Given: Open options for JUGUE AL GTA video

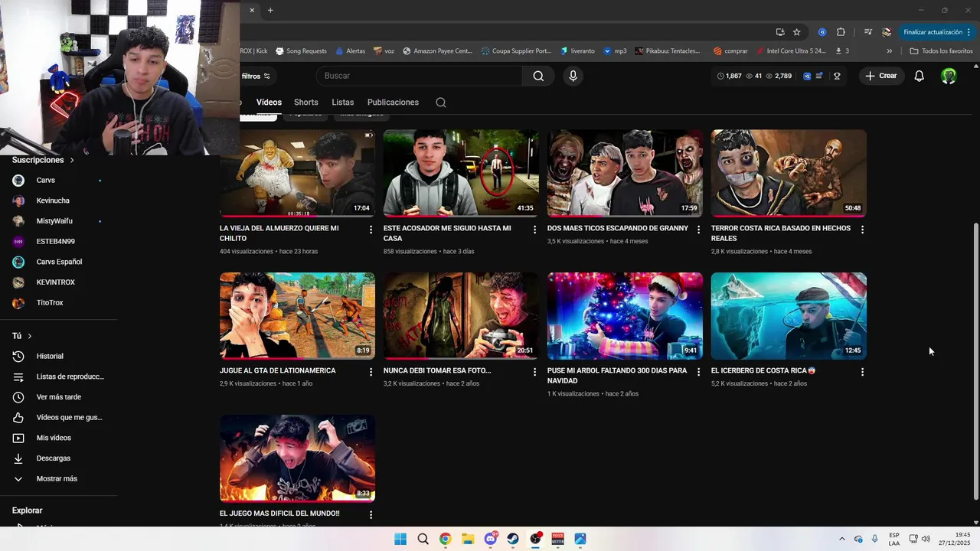Looking at the screenshot, I should tap(371, 372).
